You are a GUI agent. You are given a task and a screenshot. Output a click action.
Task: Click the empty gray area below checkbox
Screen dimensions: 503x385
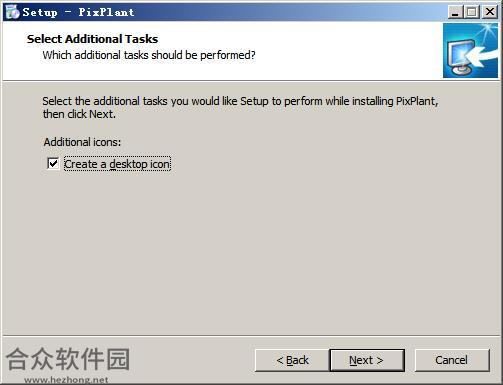point(251,253)
